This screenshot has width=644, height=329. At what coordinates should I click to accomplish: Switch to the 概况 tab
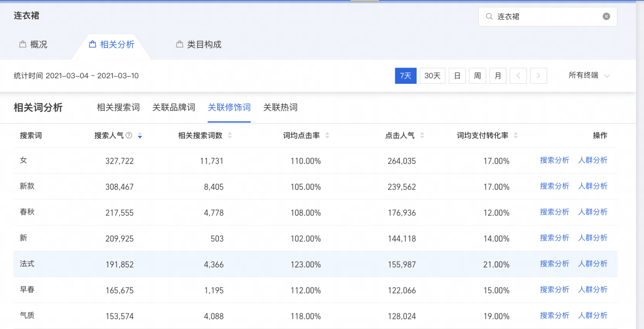coord(33,45)
